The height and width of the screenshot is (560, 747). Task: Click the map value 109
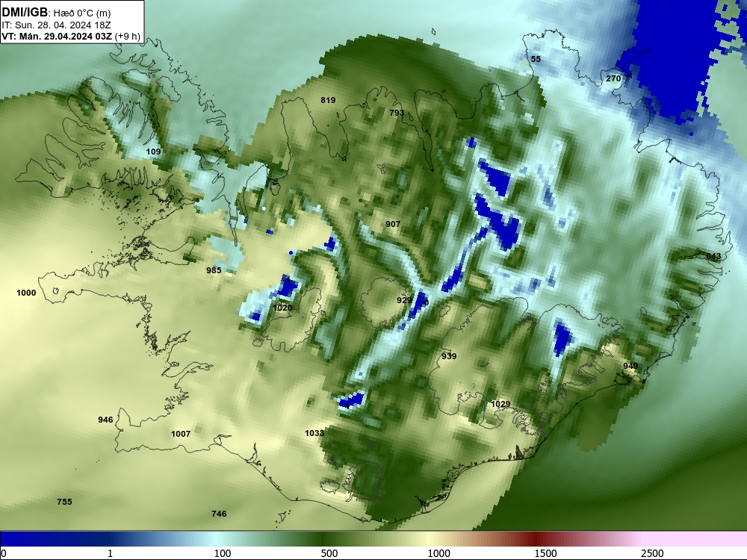[153, 152]
